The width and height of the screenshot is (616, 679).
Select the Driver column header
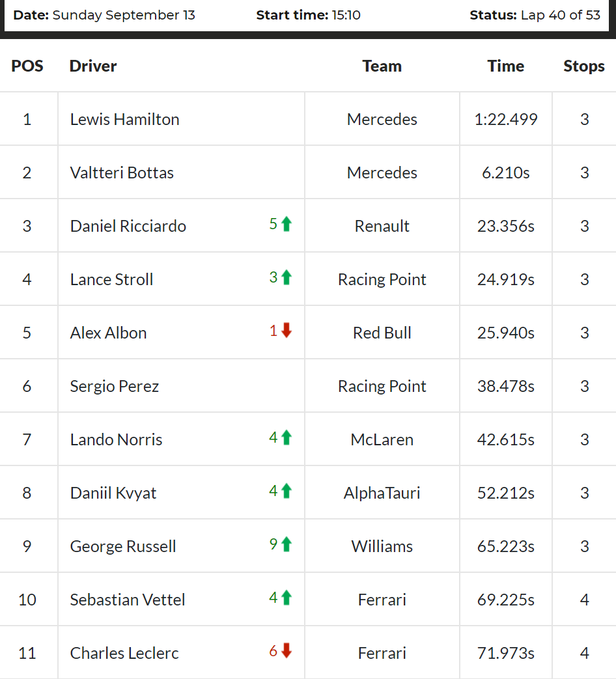click(x=93, y=66)
